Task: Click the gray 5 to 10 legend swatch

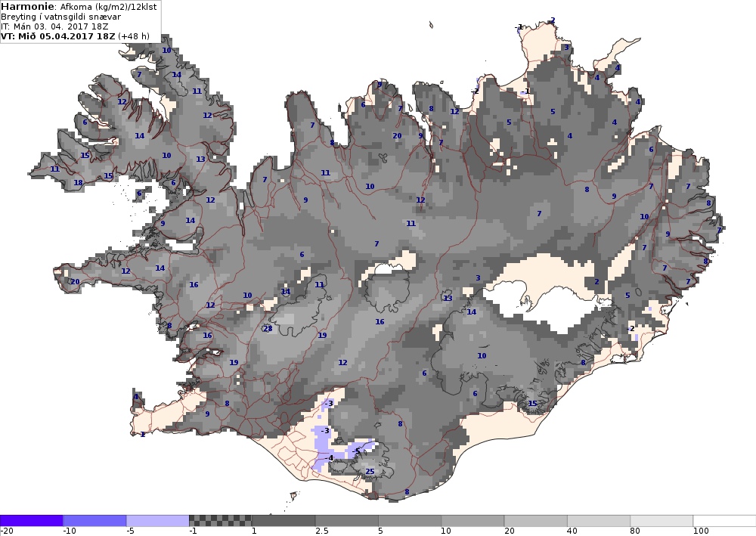Action: [x=410, y=521]
